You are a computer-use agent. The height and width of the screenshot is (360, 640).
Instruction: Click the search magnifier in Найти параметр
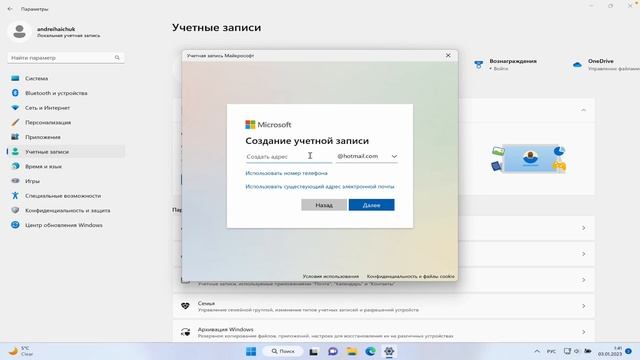pyautogui.click(x=117, y=58)
